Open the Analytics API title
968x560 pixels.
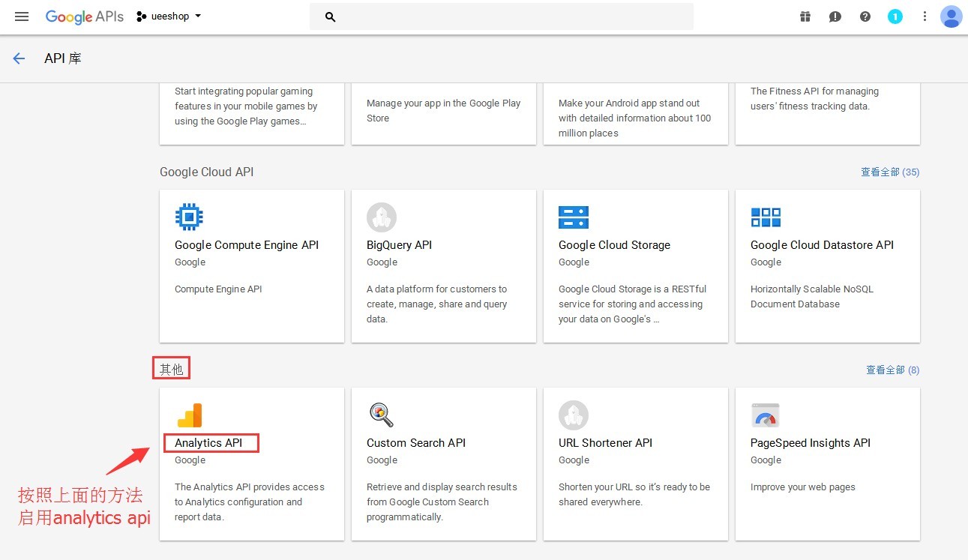tap(208, 443)
